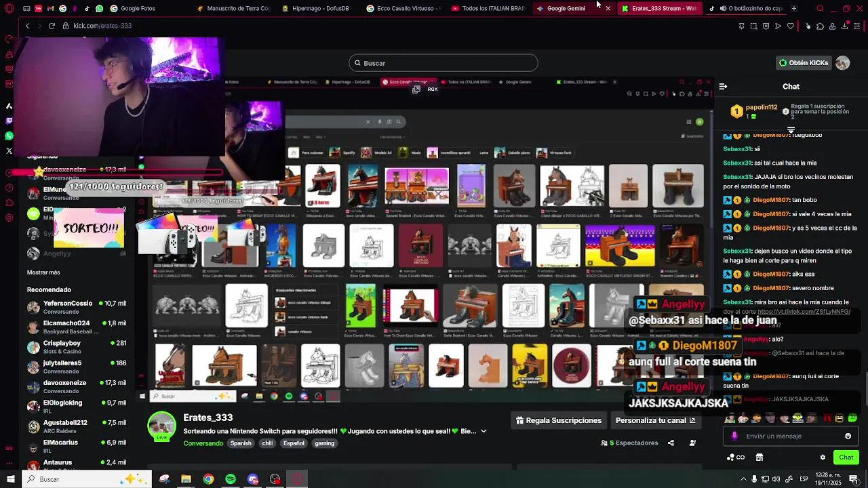Close the Google Gemini tab
This screenshot has width=868, height=488.
[608, 8]
